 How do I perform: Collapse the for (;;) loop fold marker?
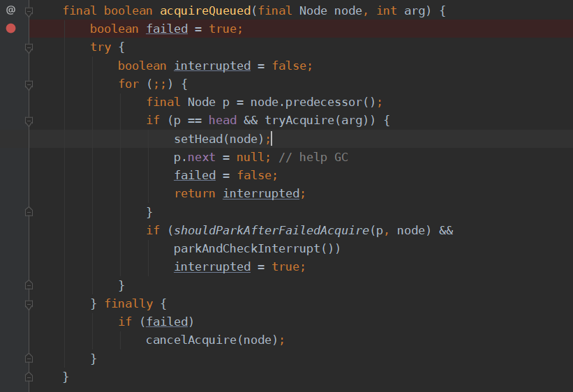tap(29, 85)
